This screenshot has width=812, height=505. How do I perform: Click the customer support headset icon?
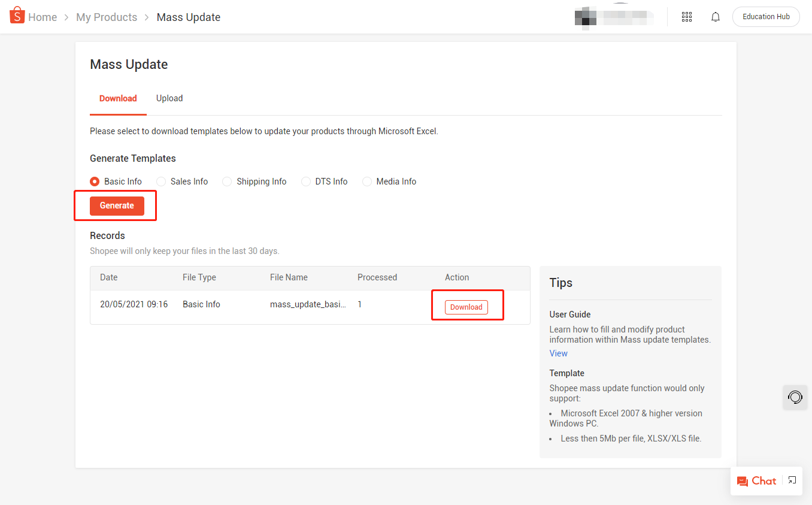[795, 397]
